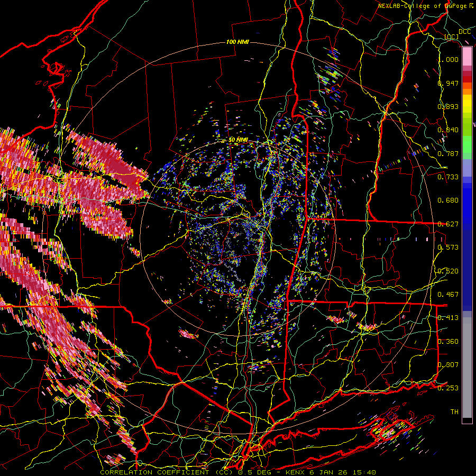Click the 0.627 value on color scale
This screenshot has height=476, width=476.
point(448,224)
